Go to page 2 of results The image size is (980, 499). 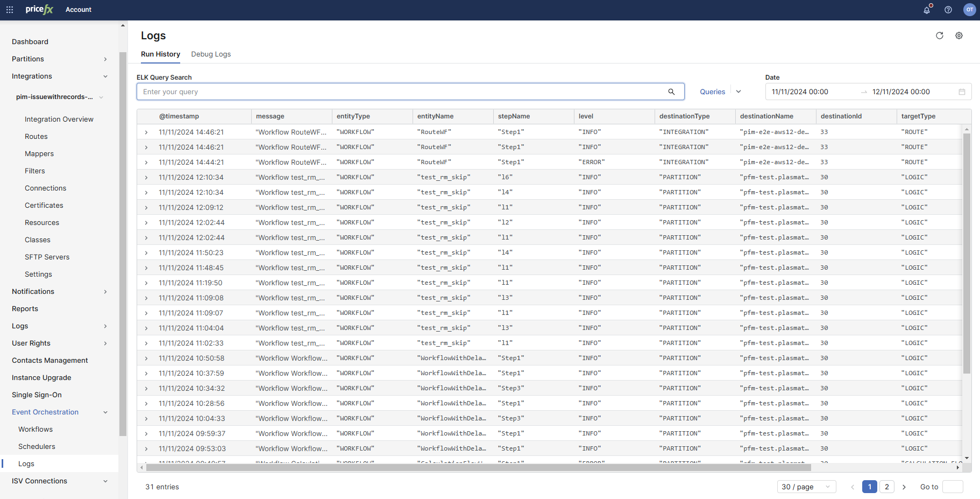(887, 487)
